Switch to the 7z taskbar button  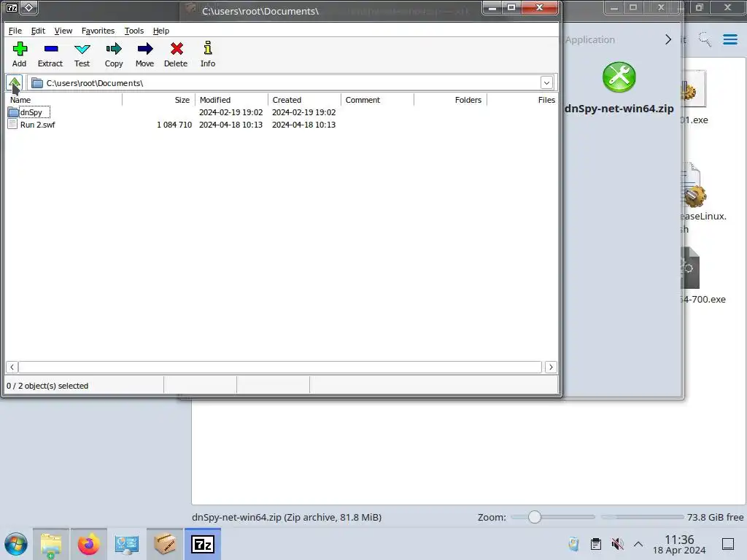203,544
